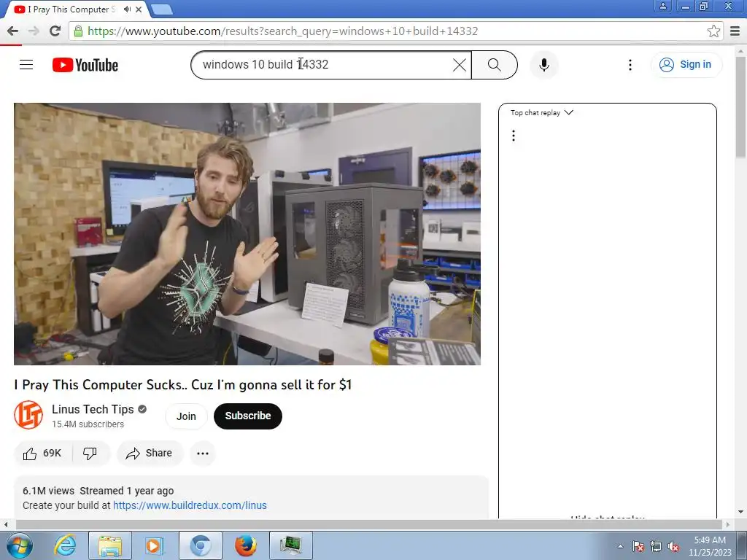Reload the current page
The height and width of the screenshot is (560, 747).
(55, 31)
